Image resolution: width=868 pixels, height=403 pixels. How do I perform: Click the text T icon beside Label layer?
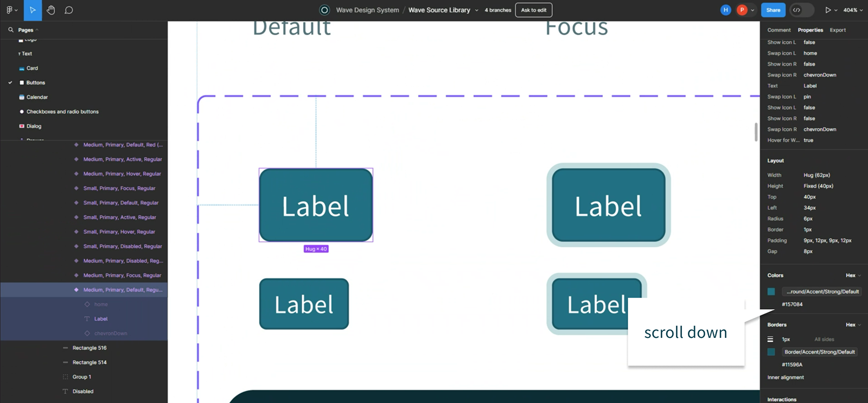[x=87, y=319]
